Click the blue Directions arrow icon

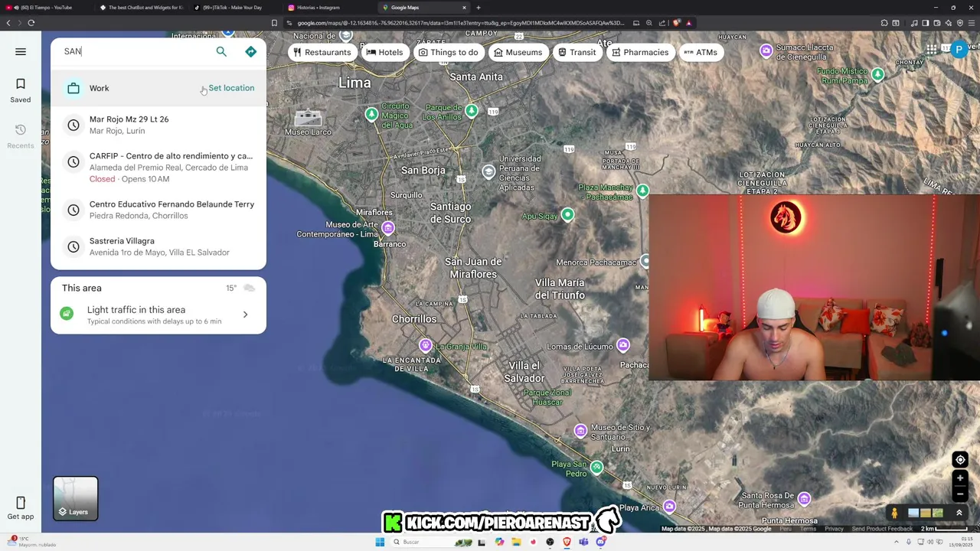tap(250, 52)
